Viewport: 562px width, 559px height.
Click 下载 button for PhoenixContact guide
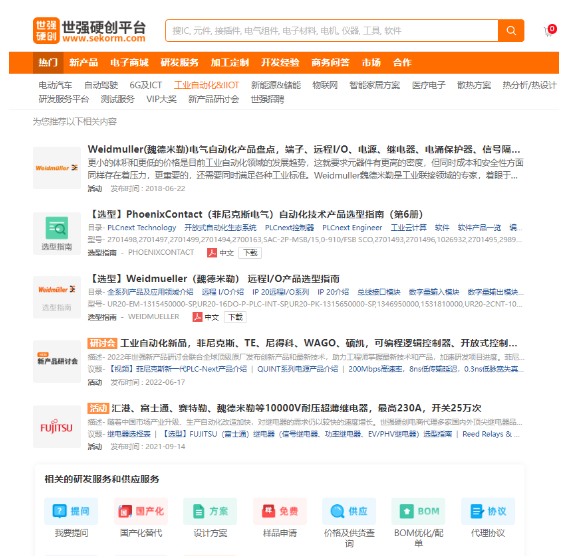pos(250,253)
